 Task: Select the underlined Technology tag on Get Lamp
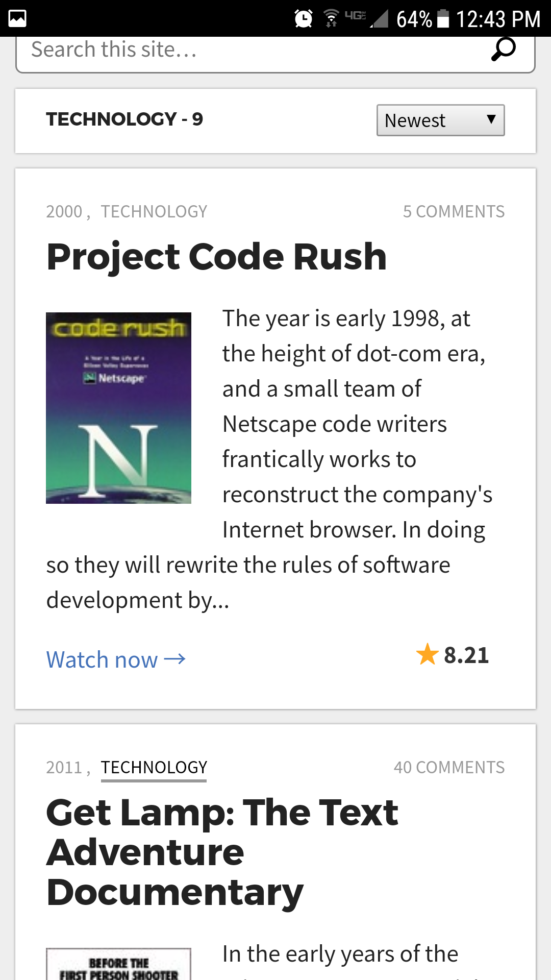point(154,768)
